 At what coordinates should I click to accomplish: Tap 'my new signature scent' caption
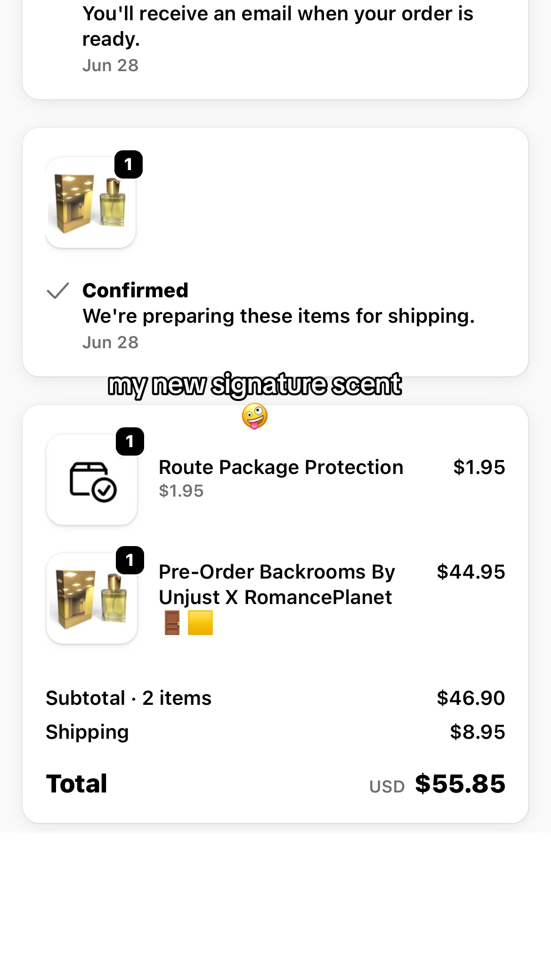[255, 385]
